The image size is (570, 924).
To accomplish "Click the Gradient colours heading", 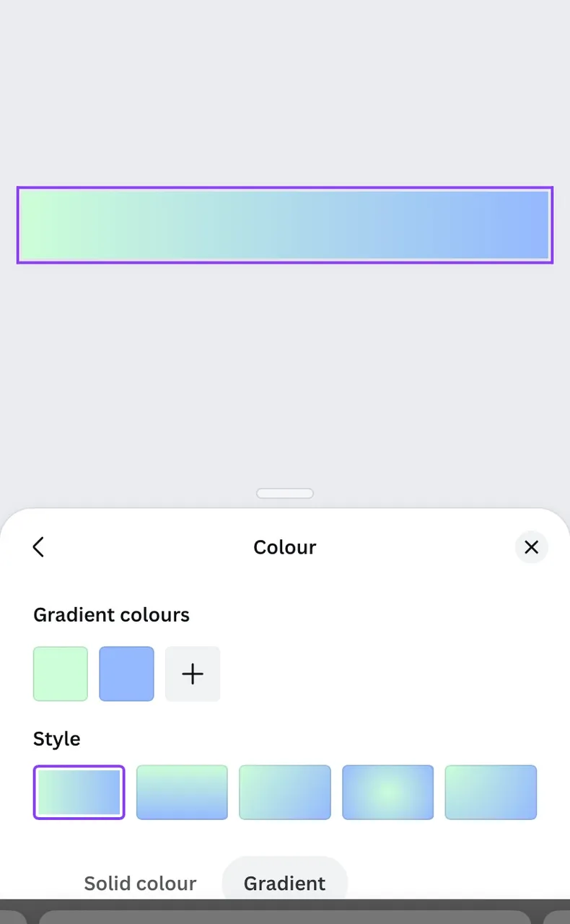I will [x=111, y=615].
